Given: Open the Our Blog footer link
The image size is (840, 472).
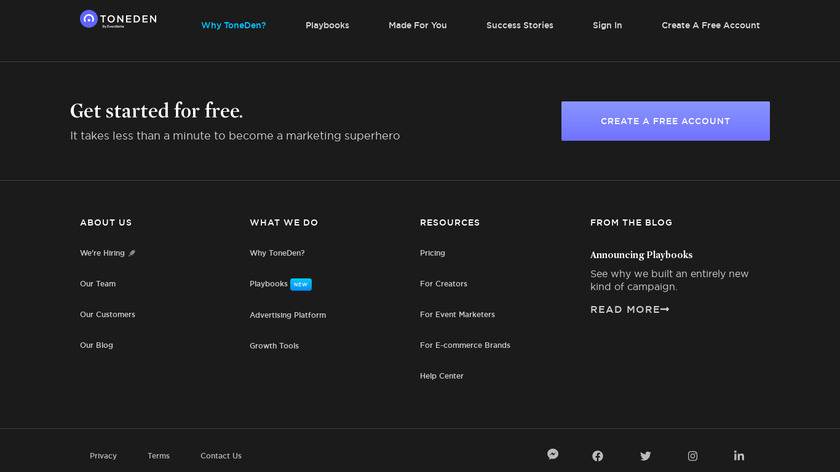Looking at the screenshot, I should [96, 345].
